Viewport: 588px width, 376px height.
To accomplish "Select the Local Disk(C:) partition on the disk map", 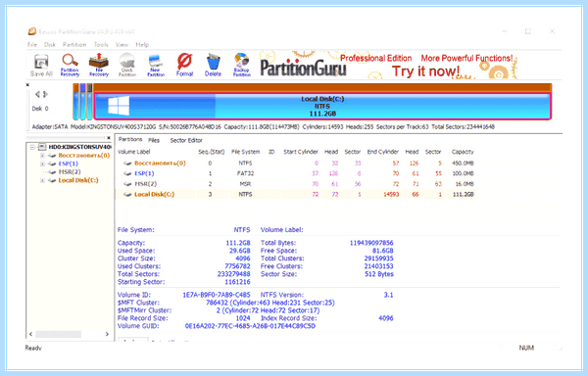I will click(322, 106).
